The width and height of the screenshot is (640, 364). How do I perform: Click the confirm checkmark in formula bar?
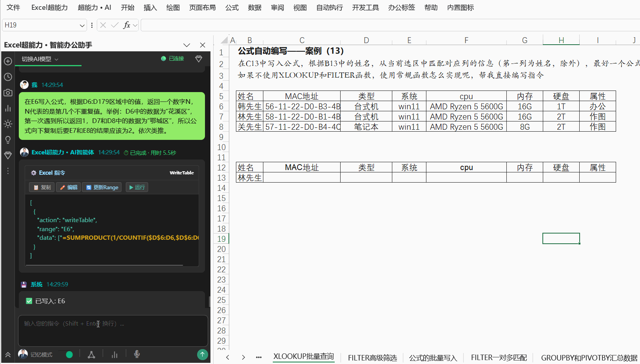[x=115, y=25]
